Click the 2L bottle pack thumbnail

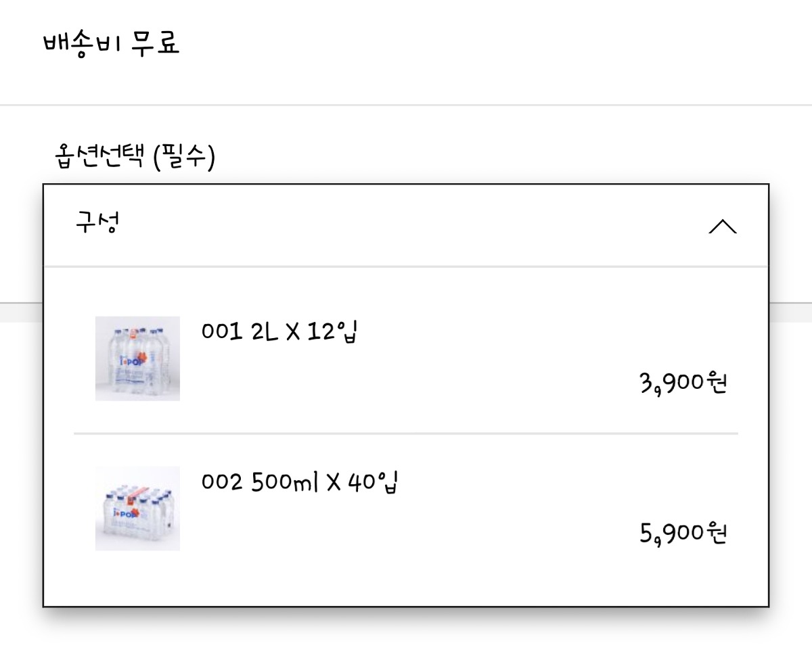137,358
